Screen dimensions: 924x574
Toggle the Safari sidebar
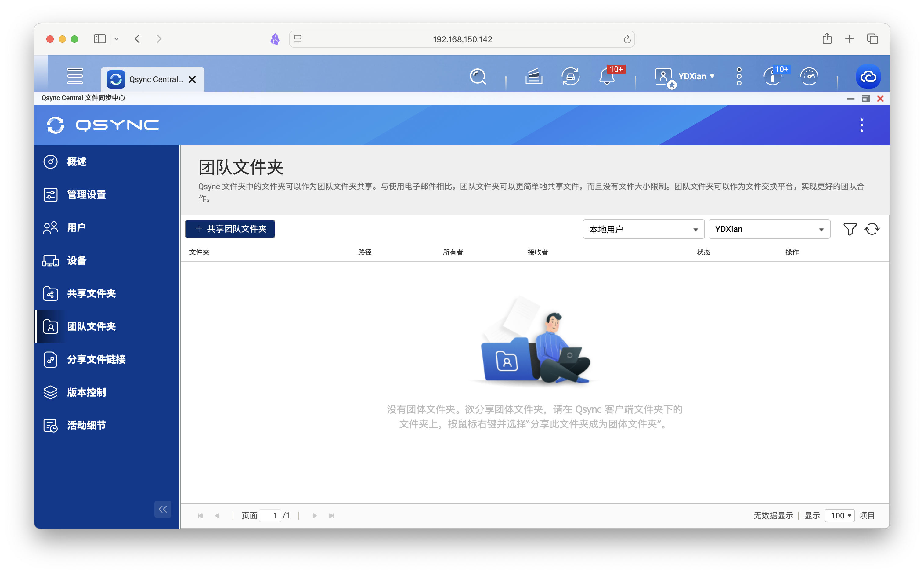coord(100,39)
